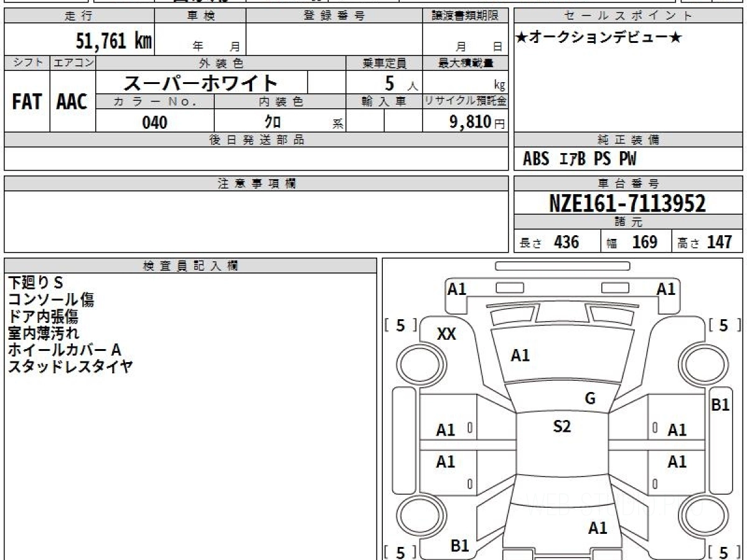Select the recycle deposit 9,810円
This screenshot has width=747, height=560.
point(477,122)
